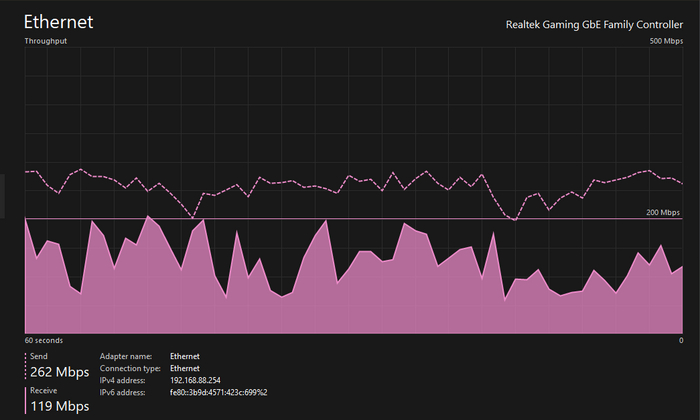The width and height of the screenshot is (700, 420).
Task: Click the 0 axis label at graph end
Action: (681, 340)
